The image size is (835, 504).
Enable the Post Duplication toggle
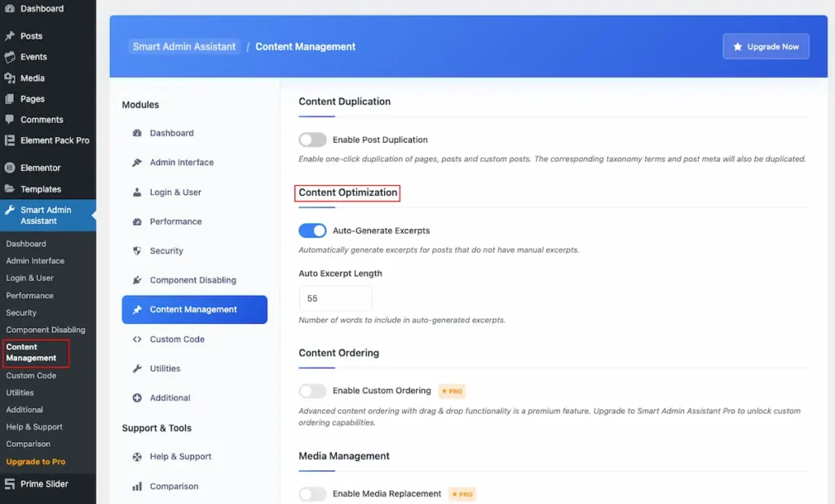(312, 139)
